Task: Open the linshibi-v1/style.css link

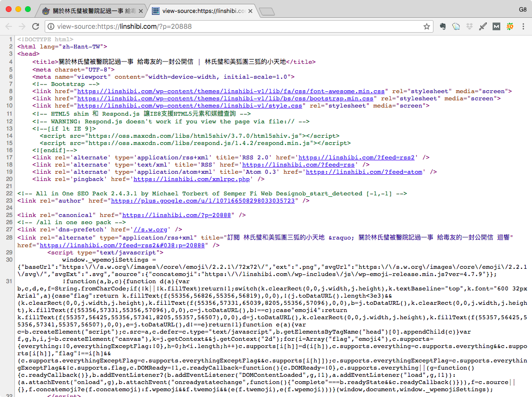Action: point(190,106)
